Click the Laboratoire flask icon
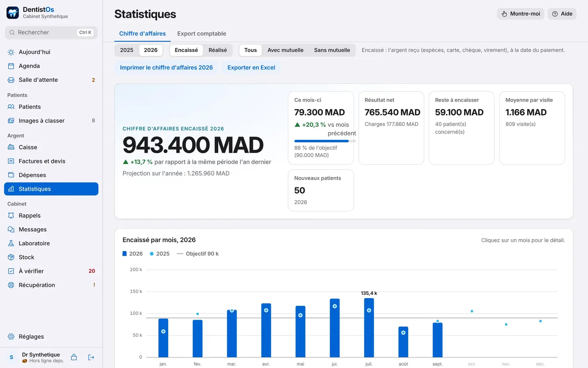This screenshot has height=368, width=588. [11, 243]
